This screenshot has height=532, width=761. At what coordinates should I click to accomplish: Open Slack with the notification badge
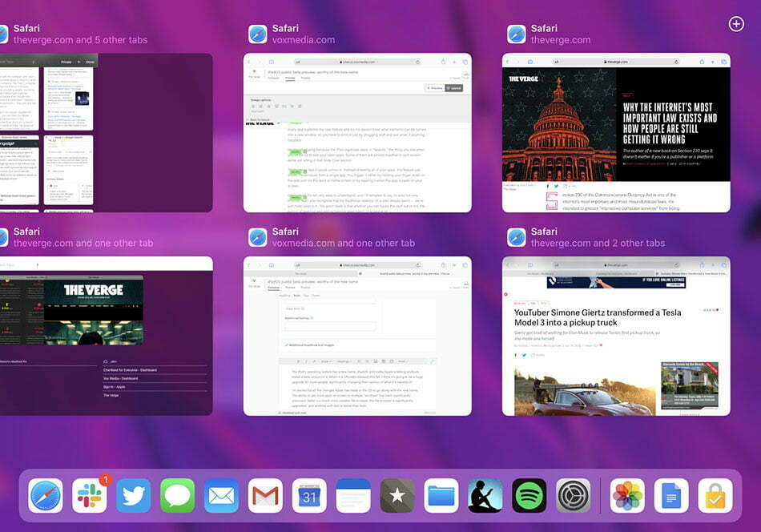coord(90,496)
